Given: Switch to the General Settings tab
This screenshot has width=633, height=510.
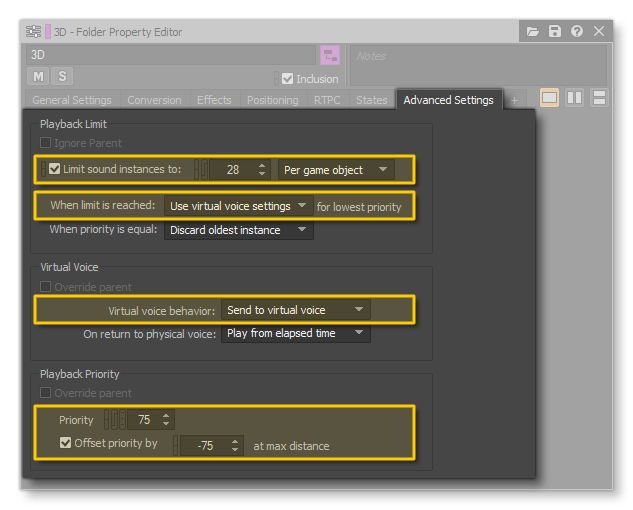Looking at the screenshot, I should pyautogui.click(x=72, y=100).
